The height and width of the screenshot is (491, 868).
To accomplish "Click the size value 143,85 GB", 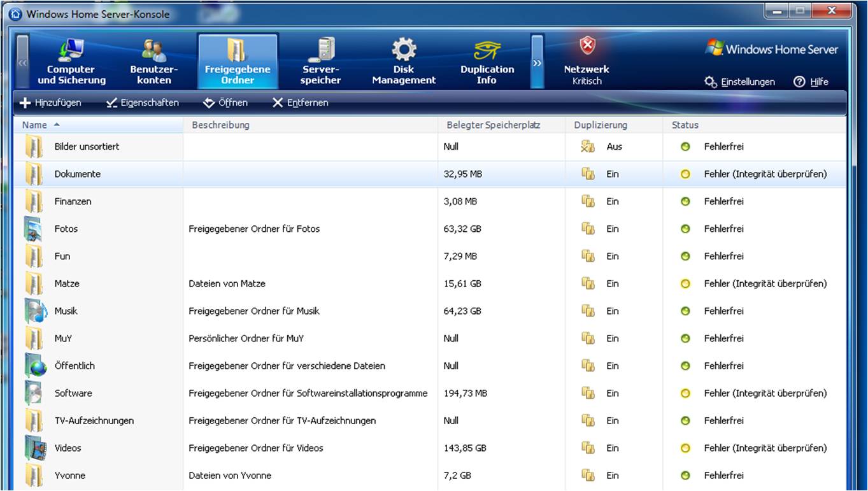I will [x=465, y=448].
